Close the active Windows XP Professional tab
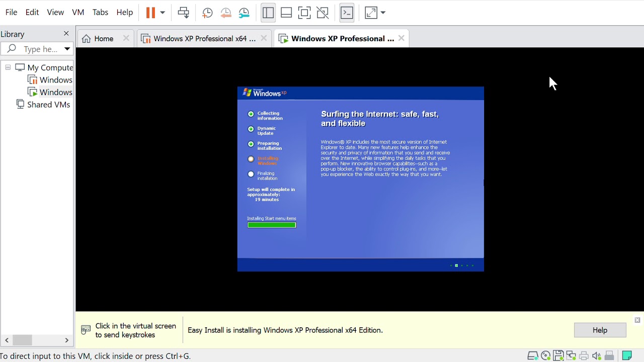This screenshot has height=362, width=644. [x=401, y=38]
